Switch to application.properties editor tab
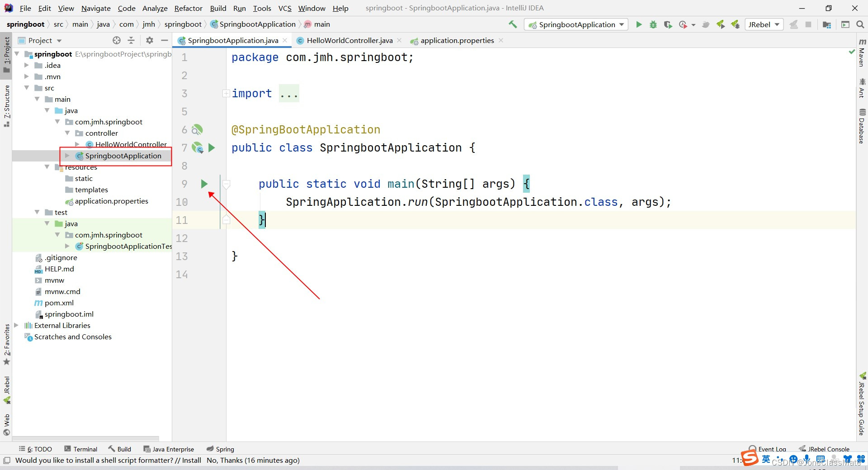 [x=457, y=40]
